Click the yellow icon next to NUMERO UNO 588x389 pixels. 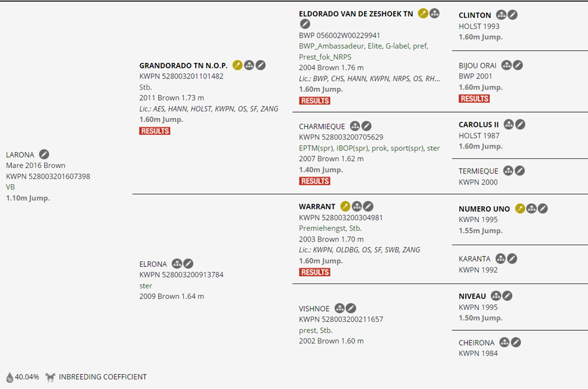tap(520, 209)
